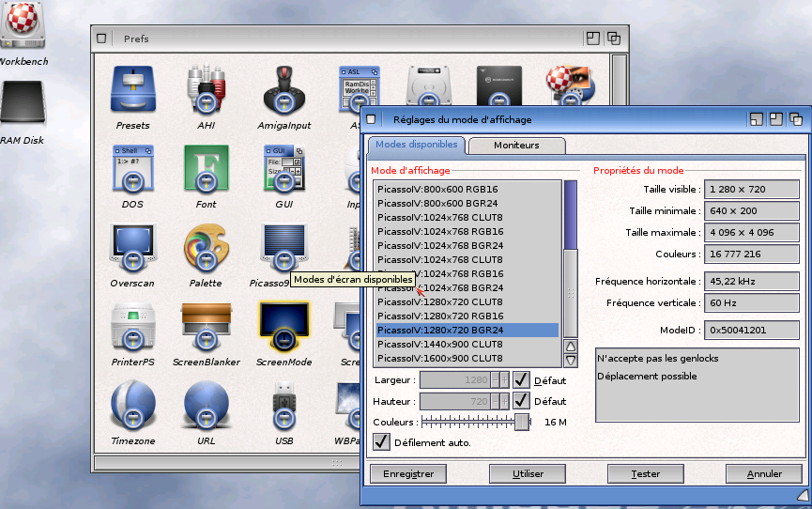Click the Annuler button

tap(764, 473)
